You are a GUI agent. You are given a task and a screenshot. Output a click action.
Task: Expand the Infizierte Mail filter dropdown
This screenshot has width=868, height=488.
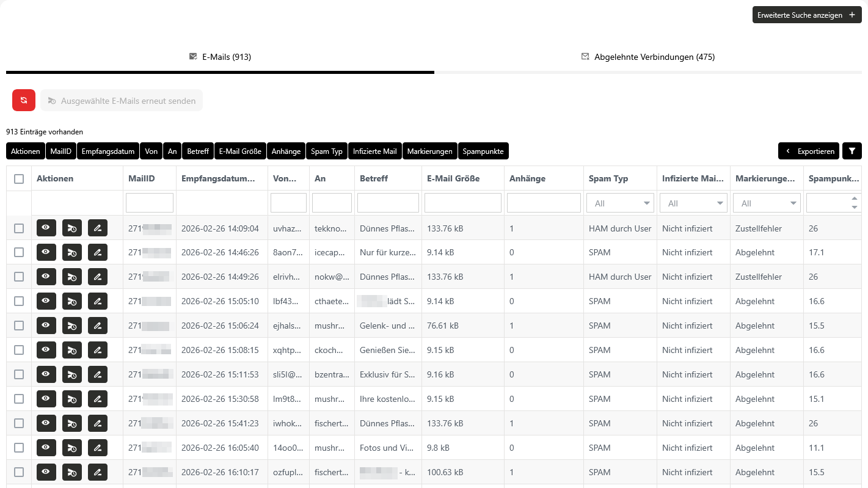point(693,203)
